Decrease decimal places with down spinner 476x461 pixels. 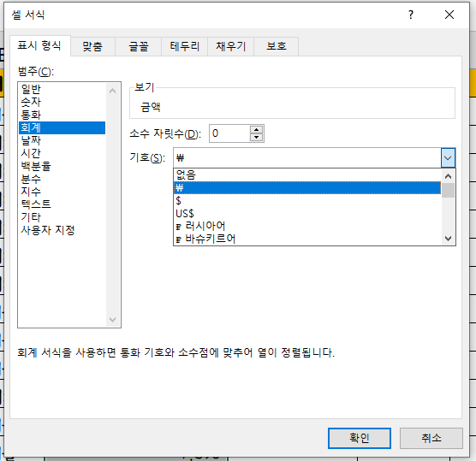pos(257,138)
